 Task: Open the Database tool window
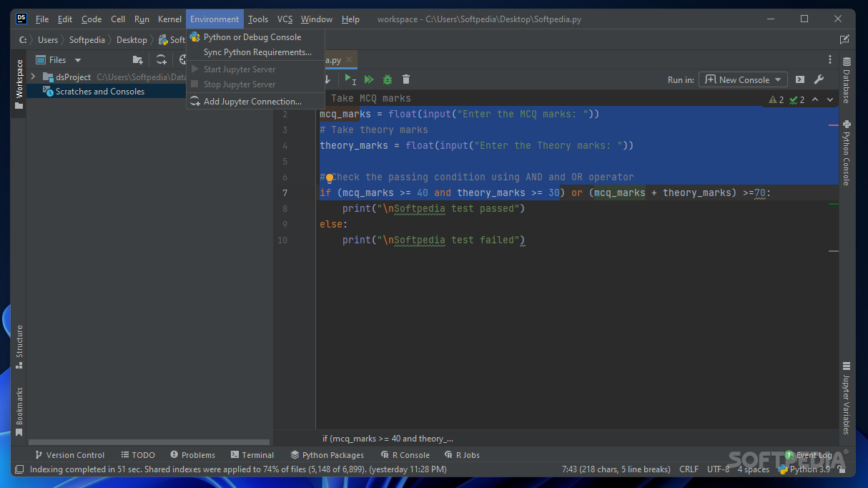847,80
